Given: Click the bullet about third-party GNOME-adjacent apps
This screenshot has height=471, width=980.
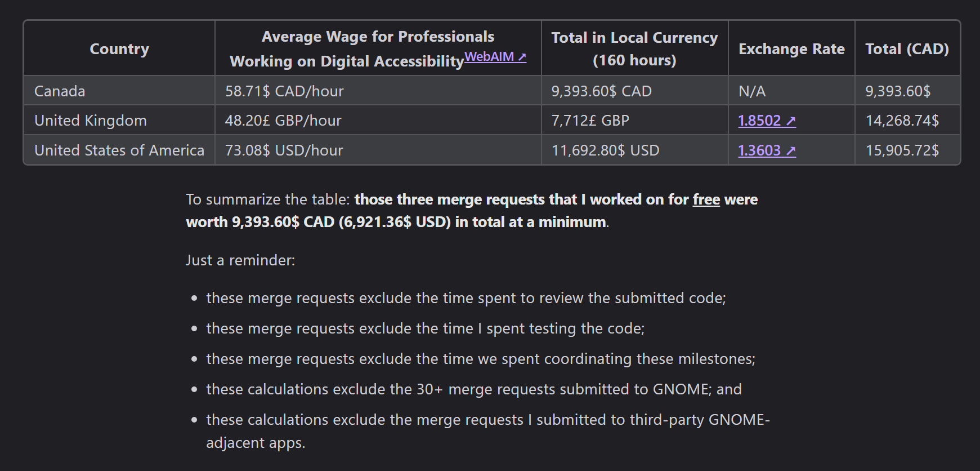Looking at the screenshot, I should coord(488,431).
